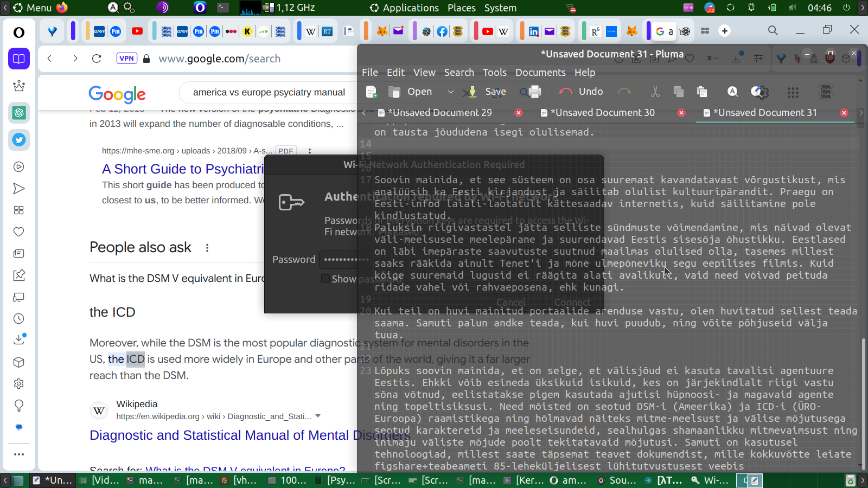Screen dimensions: 868x488
Task: Expand the Wikipedia result URL dropdown arrow
Action: coord(318,416)
